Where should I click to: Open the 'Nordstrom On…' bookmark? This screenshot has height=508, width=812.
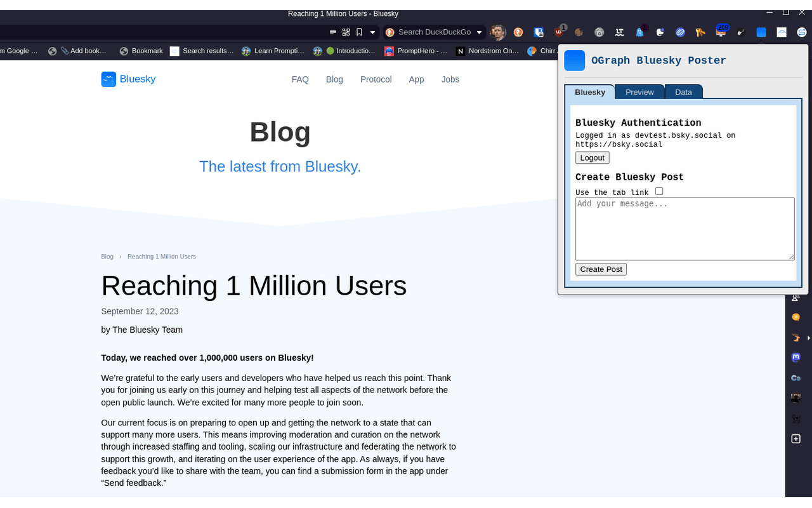(487, 51)
